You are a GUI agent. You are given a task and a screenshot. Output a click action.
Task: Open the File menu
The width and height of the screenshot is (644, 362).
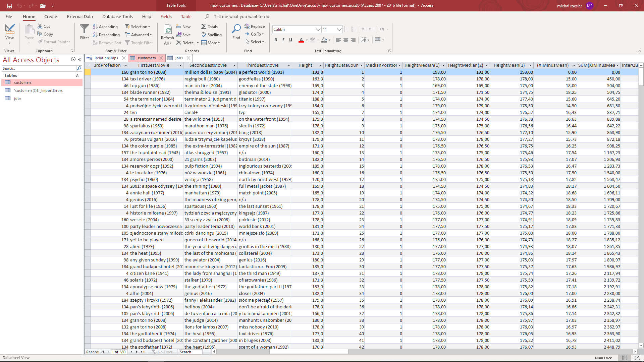click(x=9, y=16)
